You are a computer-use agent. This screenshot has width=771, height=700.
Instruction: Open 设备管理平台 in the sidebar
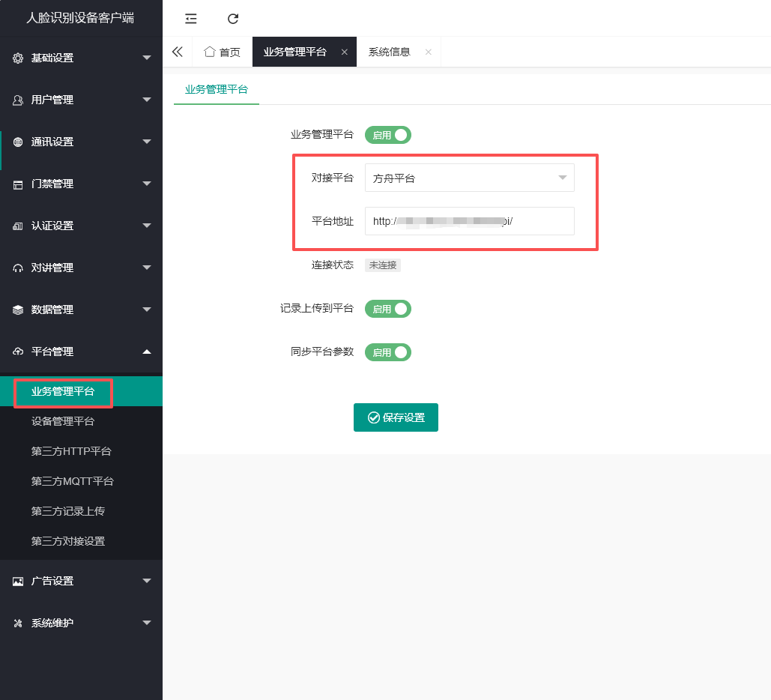[62, 422]
